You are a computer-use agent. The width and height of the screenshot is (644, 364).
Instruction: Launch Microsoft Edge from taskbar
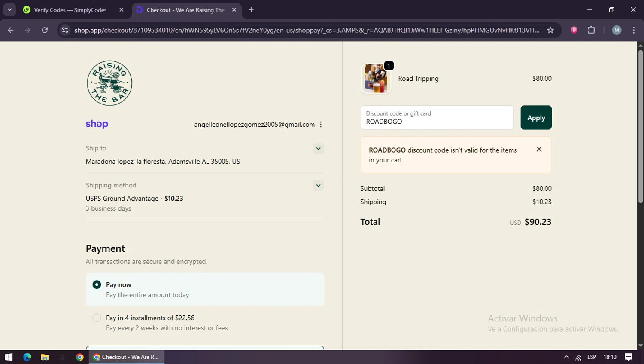click(x=27, y=357)
